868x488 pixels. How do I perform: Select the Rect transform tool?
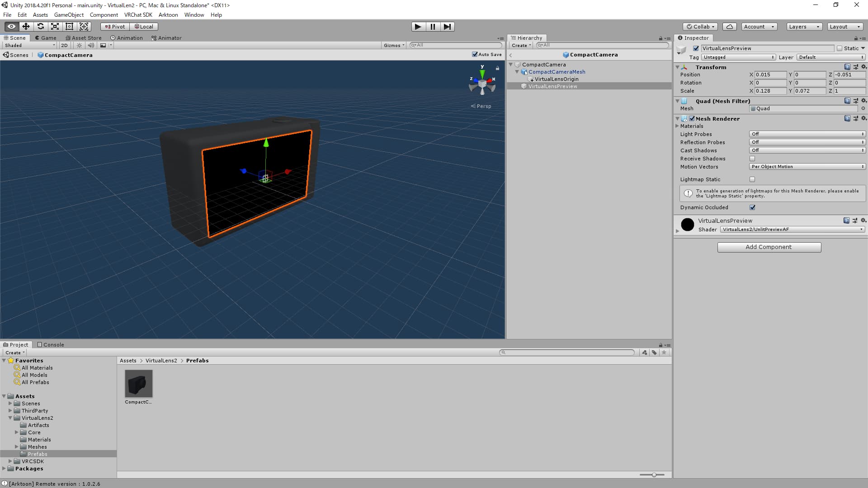(69, 27)
